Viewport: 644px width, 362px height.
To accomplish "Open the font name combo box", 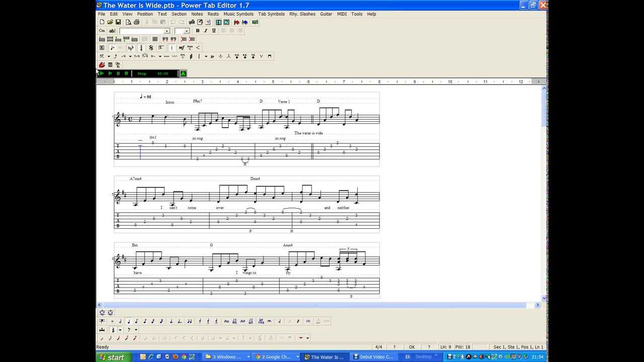I will click(144, 31).
